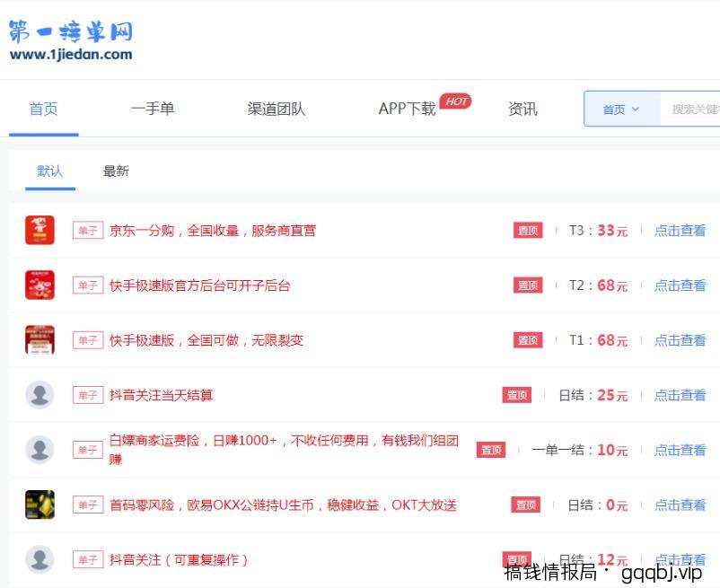Image resolution: width=720 pixels, height=588 pixels.
Task: Click the thumbnail beside 快手极速版官方后台 listing
Action: pos(40,285)
